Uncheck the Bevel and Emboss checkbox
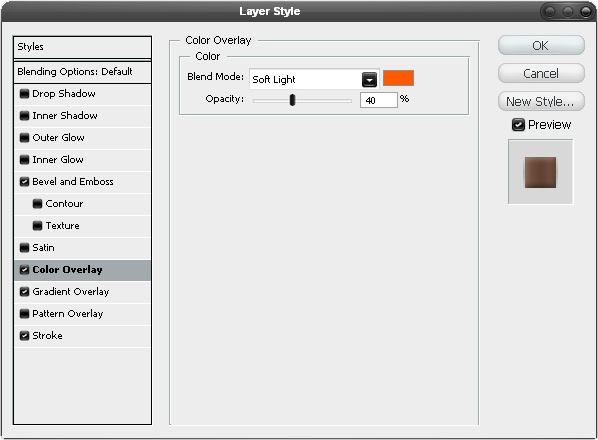598x440 pixels. (24, 182)
